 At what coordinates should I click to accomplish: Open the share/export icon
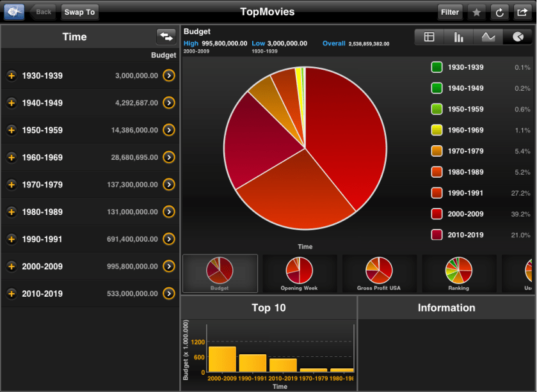(x=522, y=12)
